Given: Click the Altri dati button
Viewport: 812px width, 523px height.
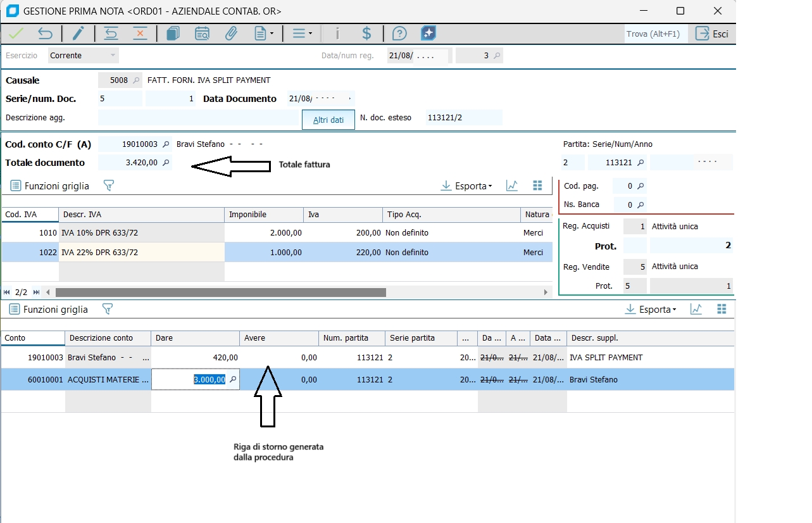Looking at the screenshot, I should pyautogui.click(x=328, y=120).
